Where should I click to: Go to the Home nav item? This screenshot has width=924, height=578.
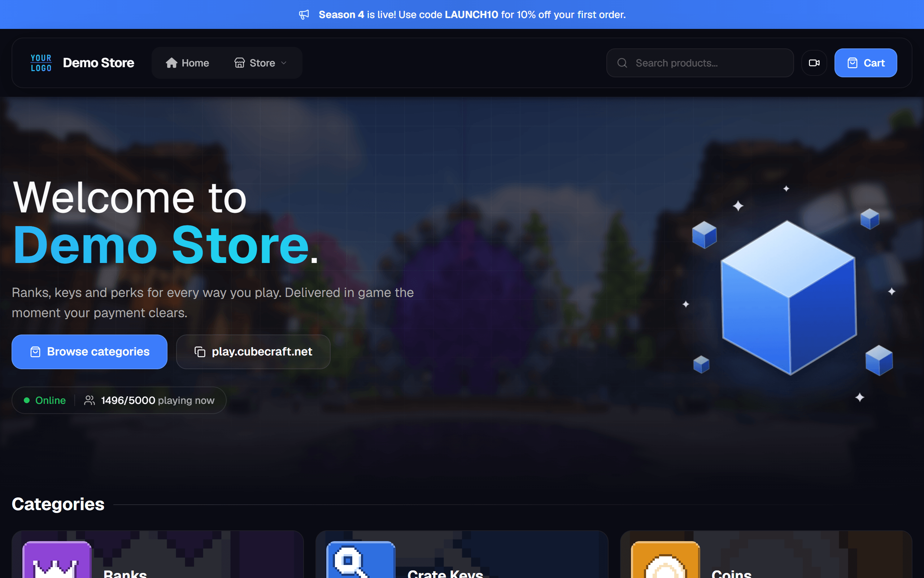tap(187, 63)
